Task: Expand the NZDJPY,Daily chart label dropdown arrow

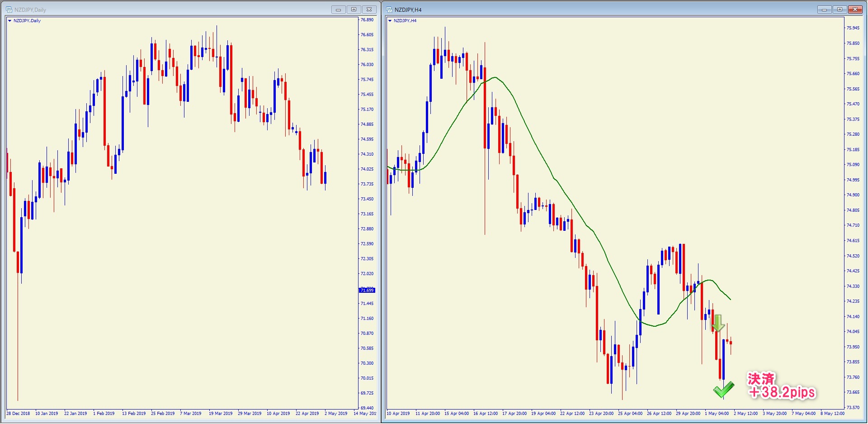Action: [10, 21]
